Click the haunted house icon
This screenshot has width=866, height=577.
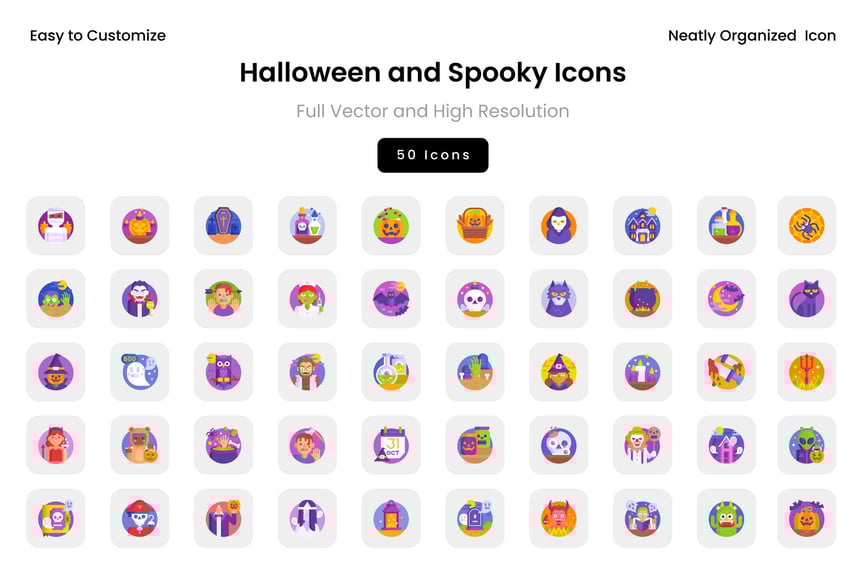pyautogui.click(x=642, y=225)
